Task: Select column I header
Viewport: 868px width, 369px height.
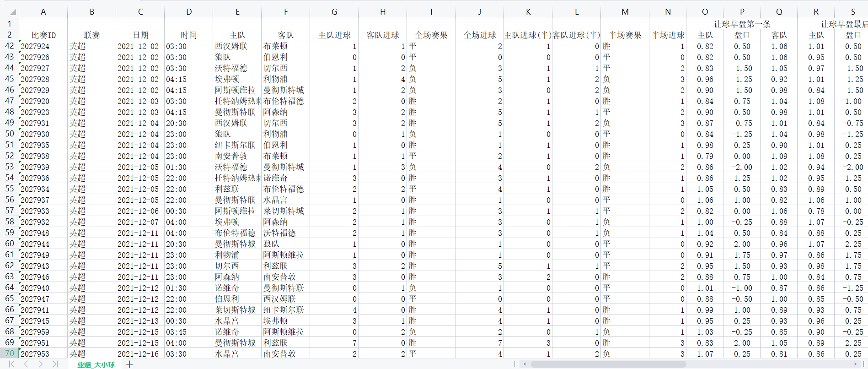Action: point(431,12)
